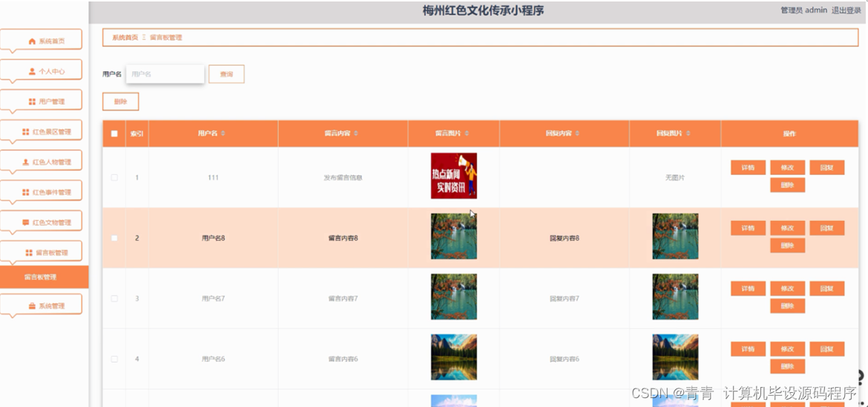Expand 红色事件管理 sidebar menu
868x407 pixels.
click(41, 191)
